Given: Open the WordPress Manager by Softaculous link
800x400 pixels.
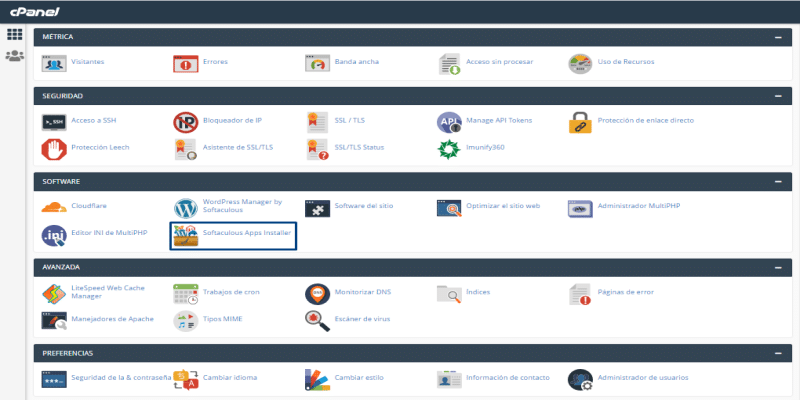Looking at the screenshot, I should click(242, 206).
